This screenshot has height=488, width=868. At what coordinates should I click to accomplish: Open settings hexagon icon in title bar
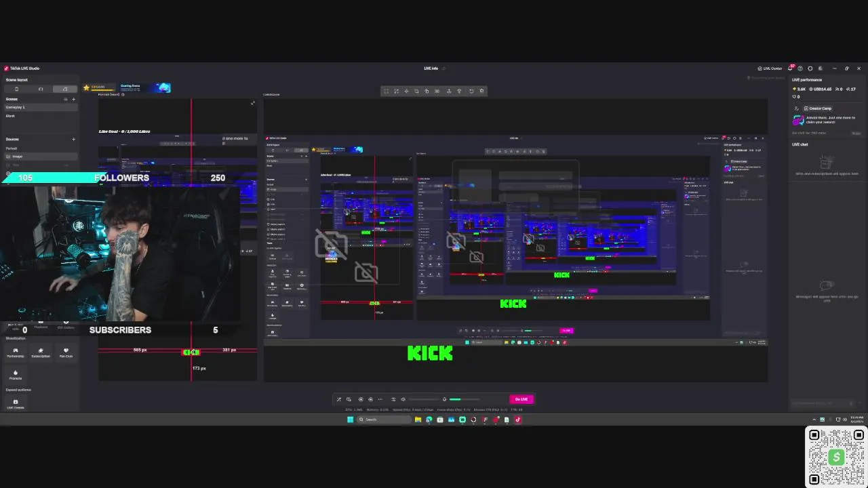(810, 68)
